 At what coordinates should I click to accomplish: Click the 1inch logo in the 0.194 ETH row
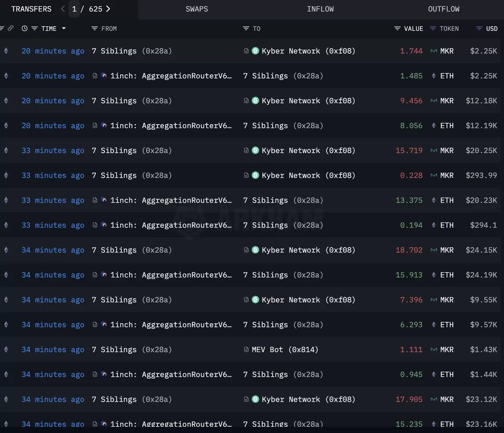tap(104, 225)
